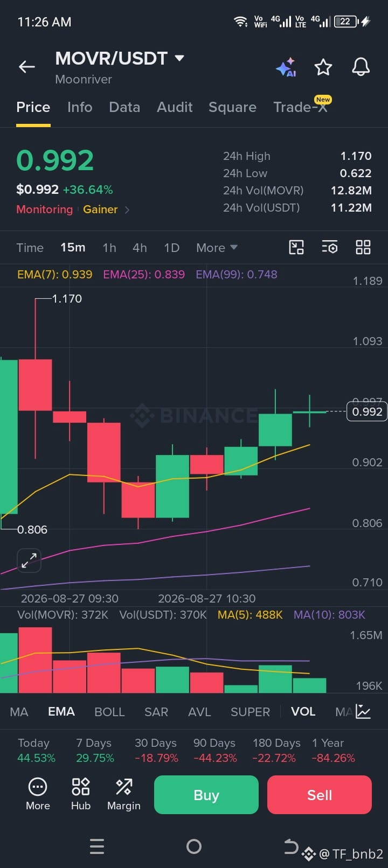Switch to the Info tab
Image resolution: width=388 pixels, height=868 pixels.
pyautogui.click(x=80, y=107)
